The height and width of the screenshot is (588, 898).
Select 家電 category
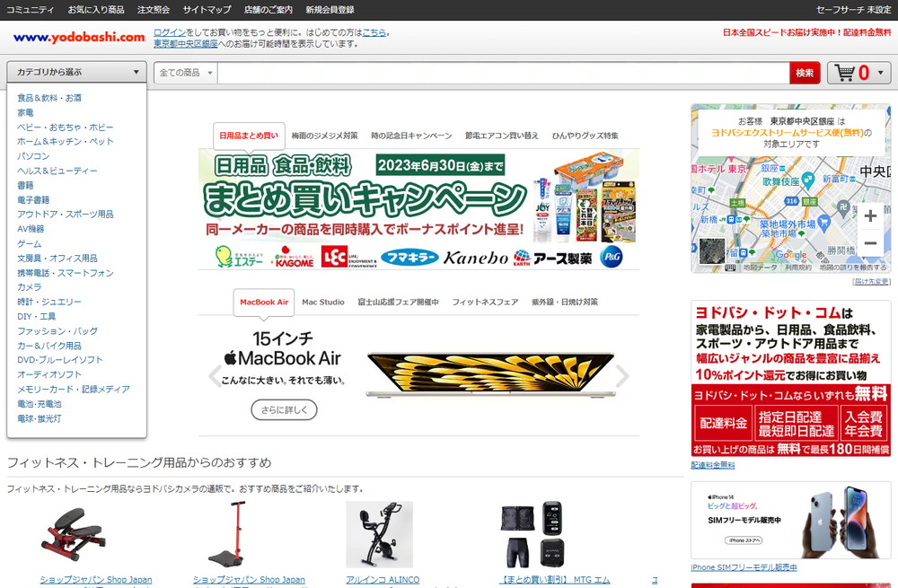pyautogui.click(x=25, y=113)
